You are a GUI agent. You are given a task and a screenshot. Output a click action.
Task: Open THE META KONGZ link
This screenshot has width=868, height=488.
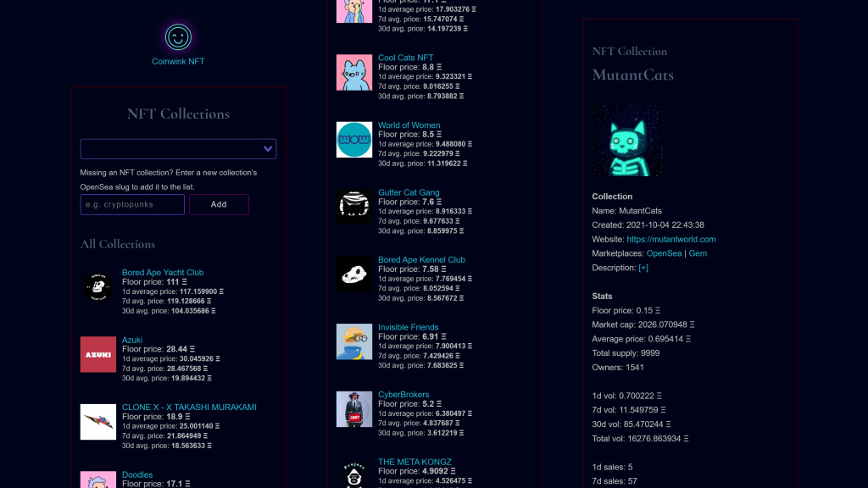pyautogui.click(x=415, y=462)
